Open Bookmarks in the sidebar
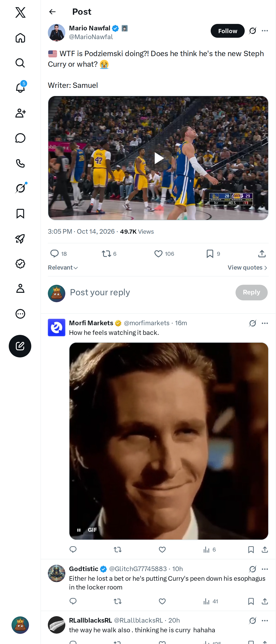The height and width of the screenshot is (644, 276). click(x=20, y=213)
